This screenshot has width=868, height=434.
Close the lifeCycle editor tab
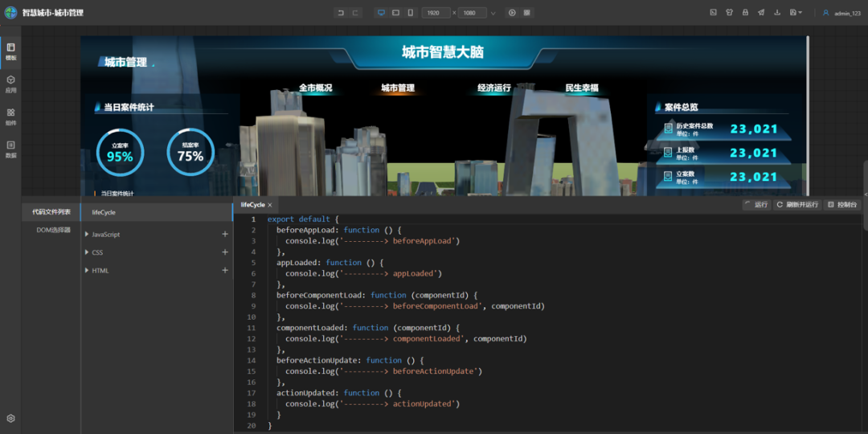coord(270,205)
